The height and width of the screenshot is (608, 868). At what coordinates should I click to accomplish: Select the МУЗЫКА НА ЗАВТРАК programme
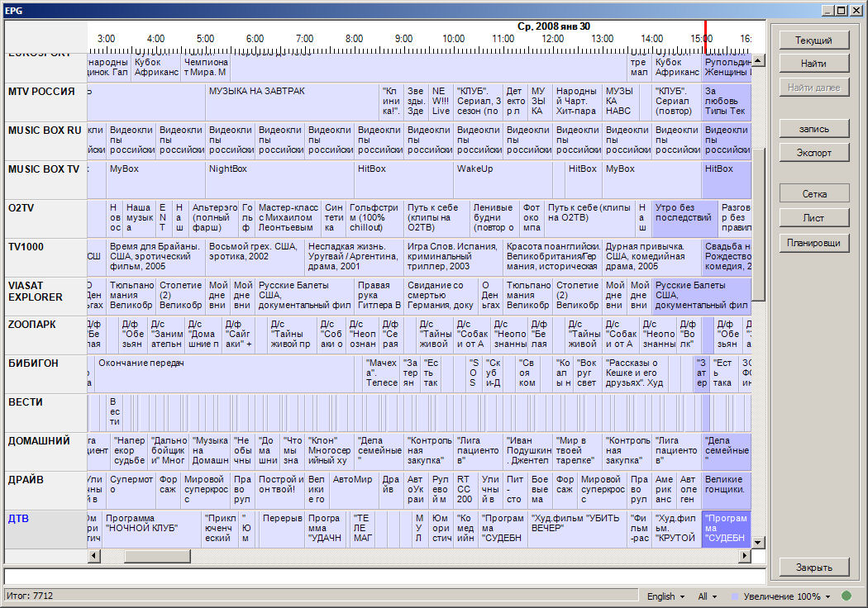pos(293,102)
